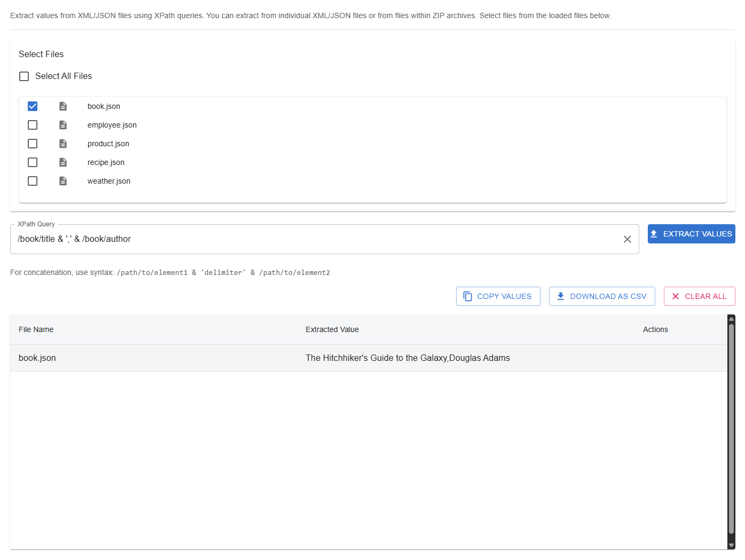The height and width of the screenshot is (560, 745).
Task: Check the recipe.json checkbox
Action: click(x=33, y=162)
